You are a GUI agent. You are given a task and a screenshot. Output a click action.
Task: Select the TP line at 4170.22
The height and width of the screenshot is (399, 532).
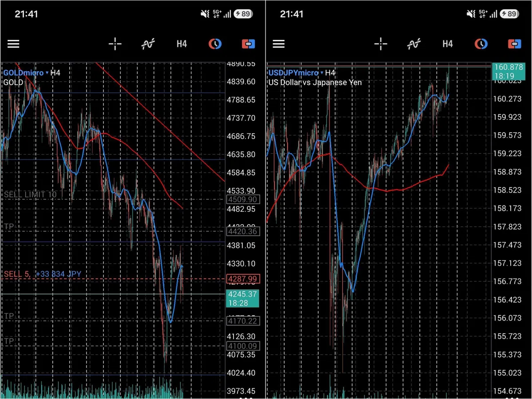coord(113,320)
